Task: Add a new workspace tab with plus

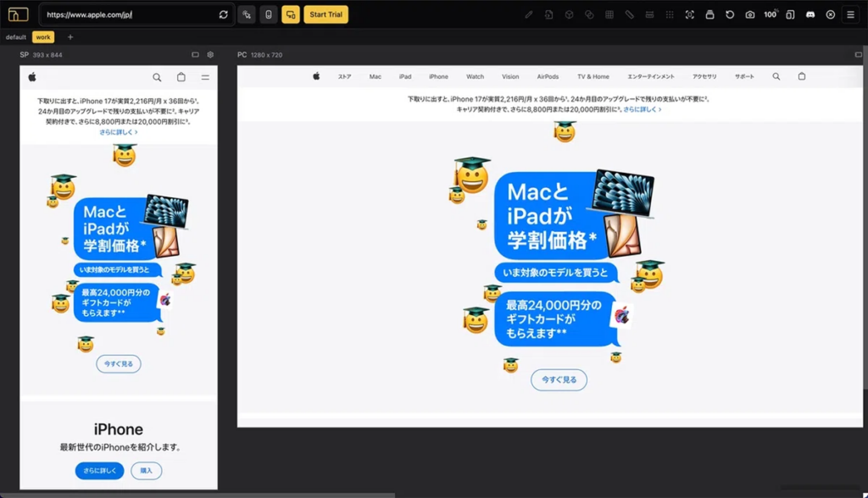Action: point(70,37)
